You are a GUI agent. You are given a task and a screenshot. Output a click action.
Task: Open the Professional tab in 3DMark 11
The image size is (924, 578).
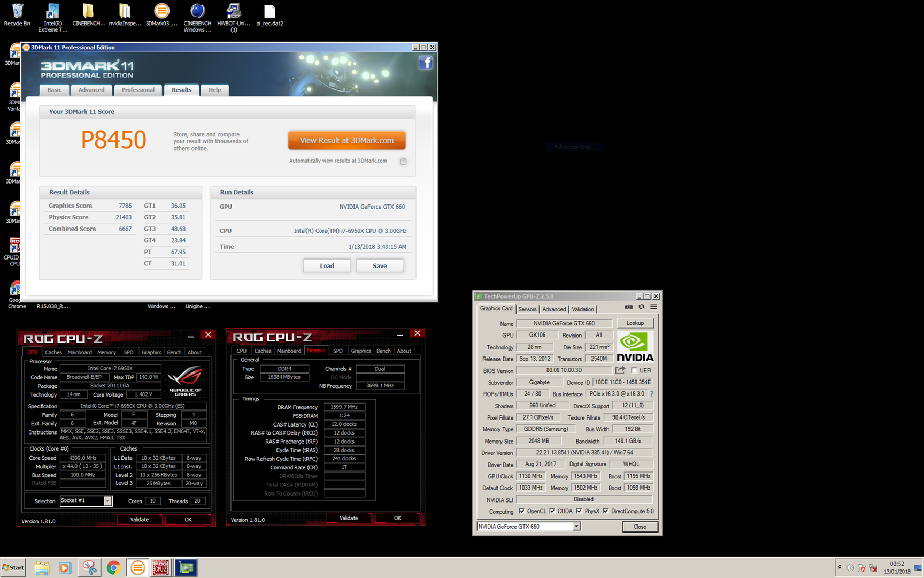click(x=138, y=90)
